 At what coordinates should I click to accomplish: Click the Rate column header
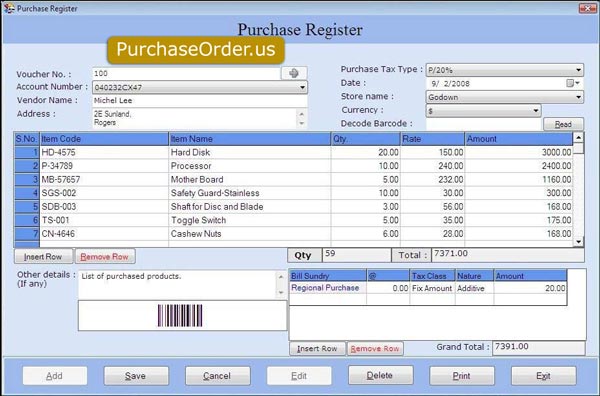click(x=432, y=139)
